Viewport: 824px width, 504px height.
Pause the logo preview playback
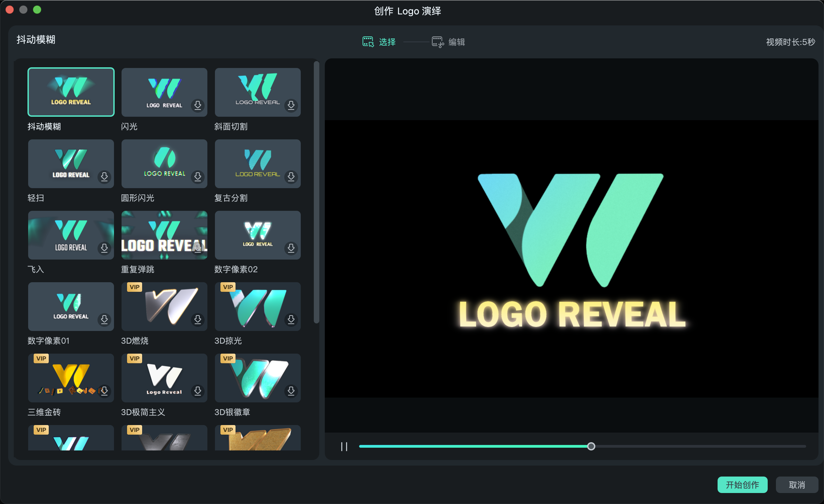pos(344,446)
